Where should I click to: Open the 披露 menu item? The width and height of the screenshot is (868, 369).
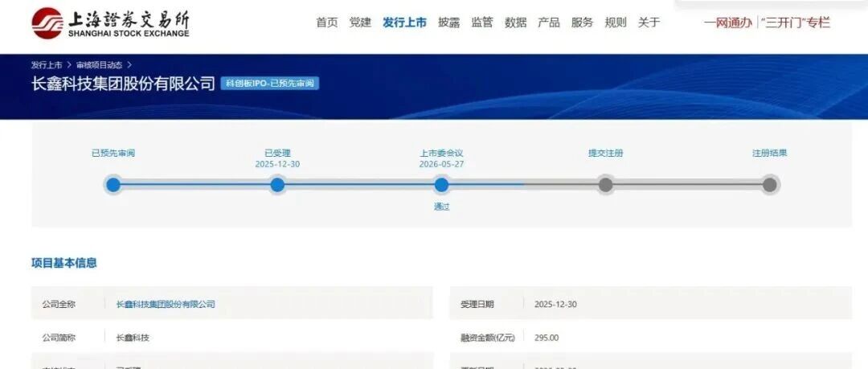[449, 23]
